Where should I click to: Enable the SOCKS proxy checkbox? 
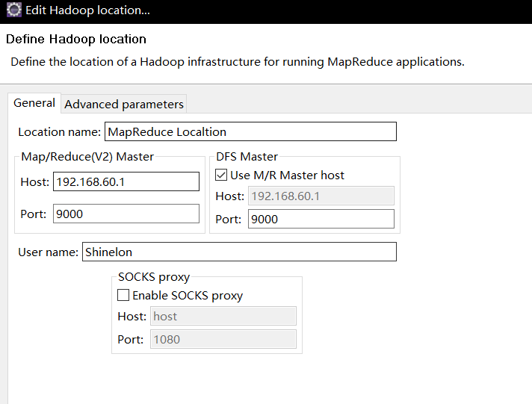(x=124, y=295)
